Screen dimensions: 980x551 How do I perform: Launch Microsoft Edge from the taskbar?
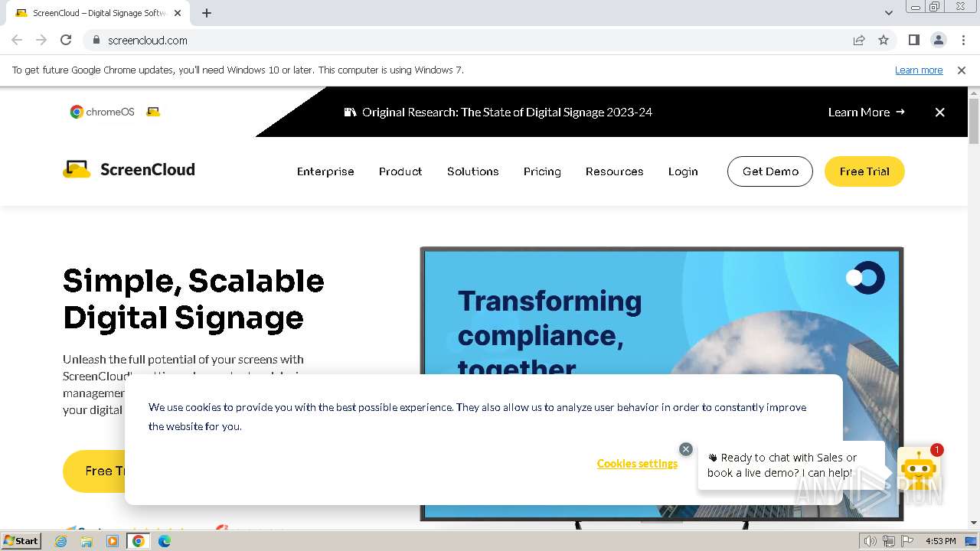(165, 541)
